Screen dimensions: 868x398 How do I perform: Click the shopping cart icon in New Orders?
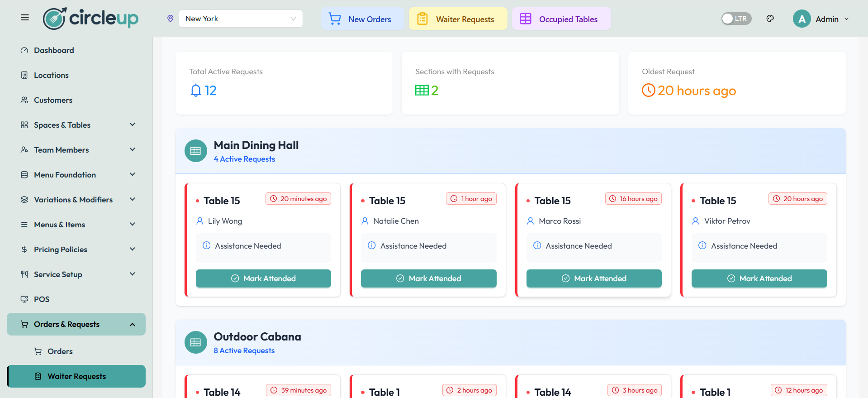pyautogui.click(x=335, y=19)
